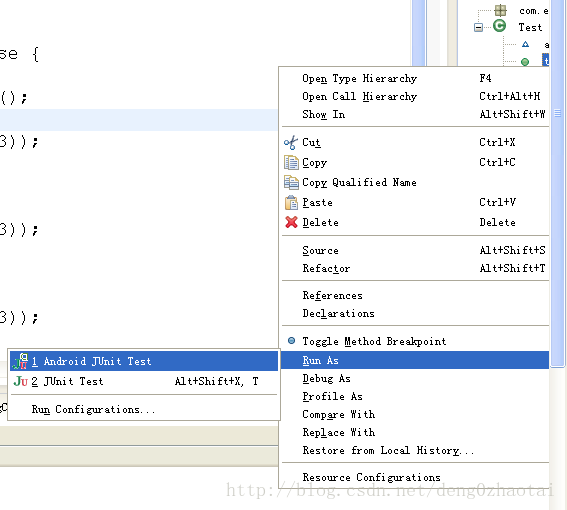Select Copy in the context menu
This screenshot has height=510, width=567.
415,162
